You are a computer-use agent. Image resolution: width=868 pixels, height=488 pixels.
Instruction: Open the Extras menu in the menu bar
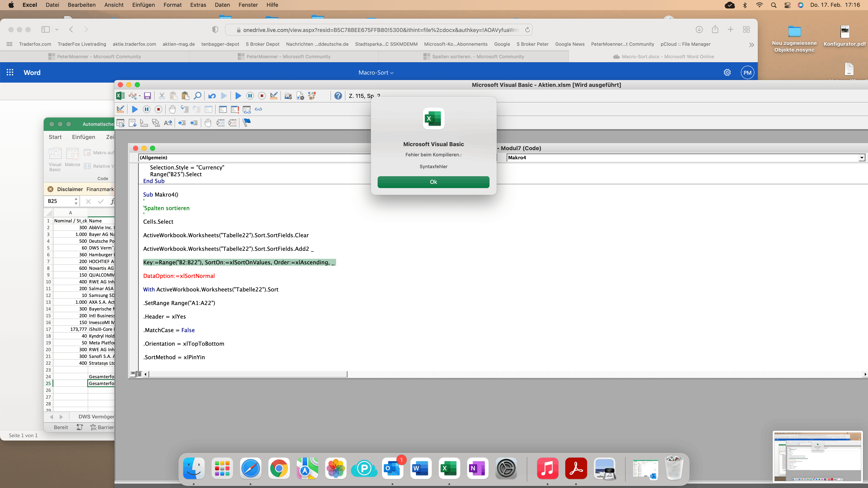(x=198, y=5)
